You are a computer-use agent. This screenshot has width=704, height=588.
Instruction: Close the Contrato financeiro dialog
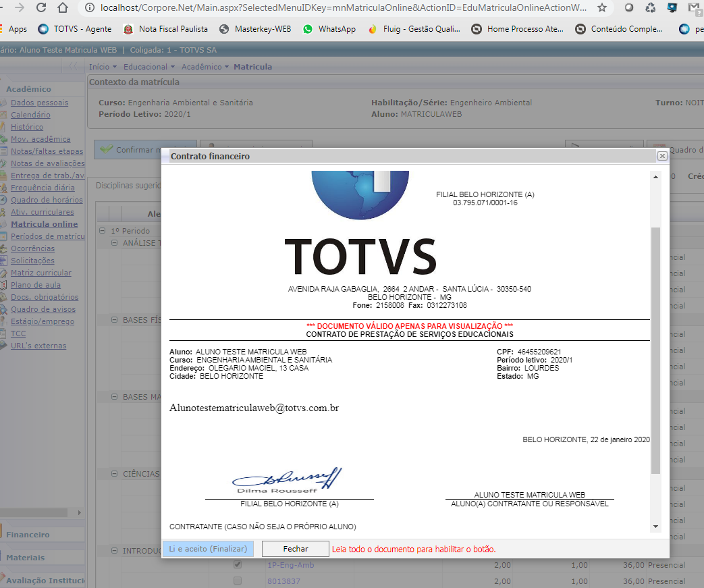661,156
